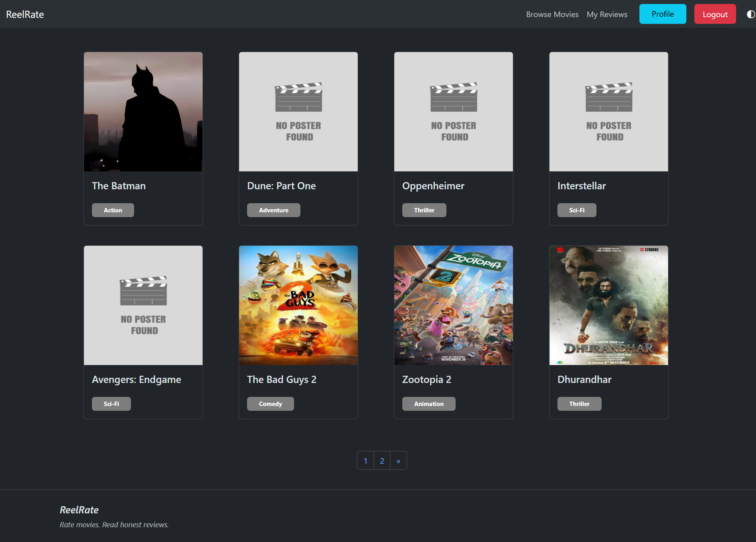Click Avengers: Endgame's Sci-Fi badge
Image resolution: width=756 pixels, height=542 pixels.
(x=111, y=404)
